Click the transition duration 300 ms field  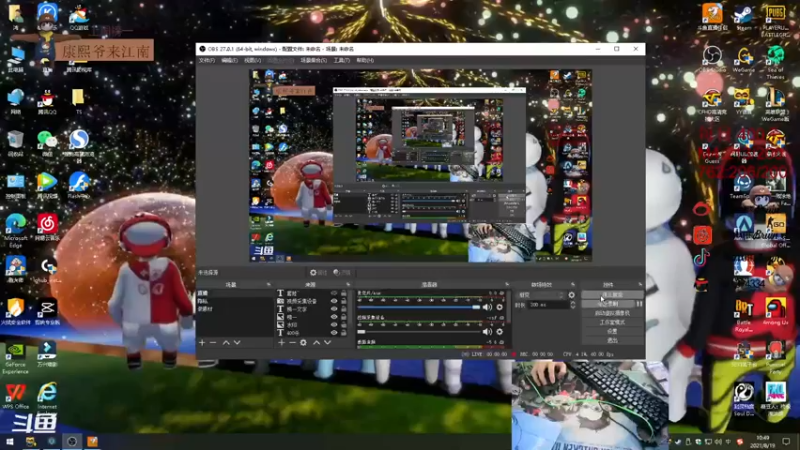pyautogui.click(x=548, y=305)
